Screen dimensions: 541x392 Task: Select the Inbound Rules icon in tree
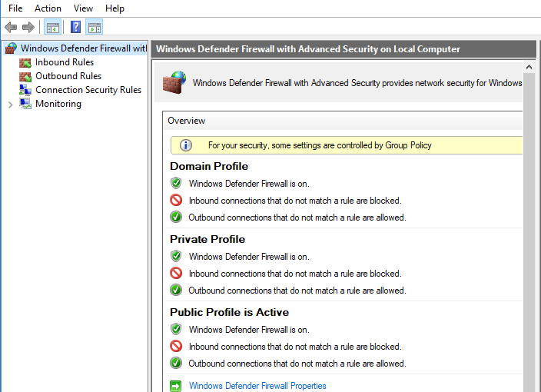click(x=25, y=62)
